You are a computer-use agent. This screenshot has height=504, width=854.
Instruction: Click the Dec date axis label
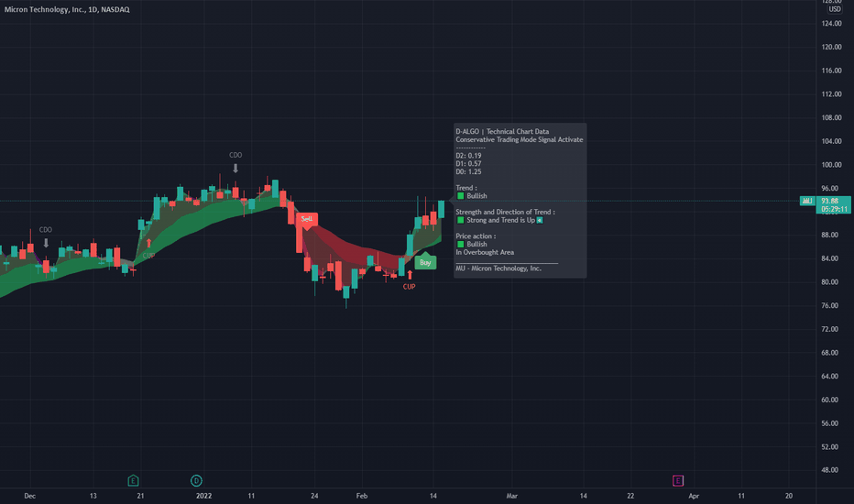[30, 496]
